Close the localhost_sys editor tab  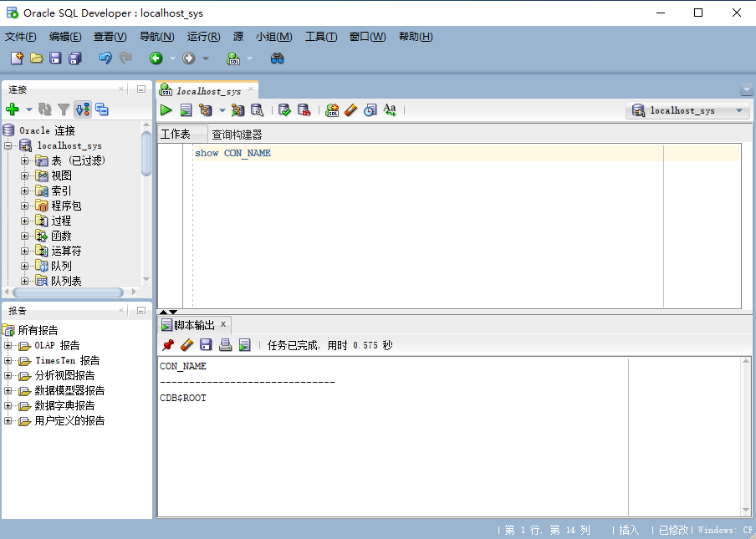(251, 89)
